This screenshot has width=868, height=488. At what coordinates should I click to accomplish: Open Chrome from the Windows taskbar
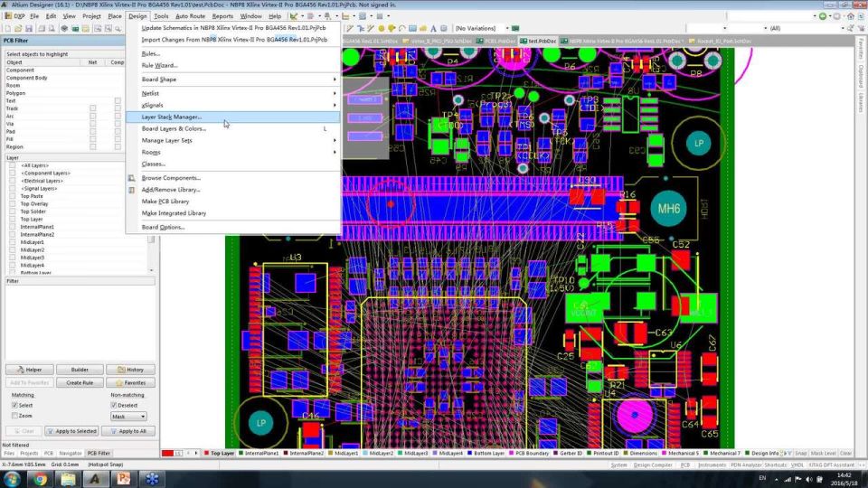pyautogui.click(x=40, y=479)
